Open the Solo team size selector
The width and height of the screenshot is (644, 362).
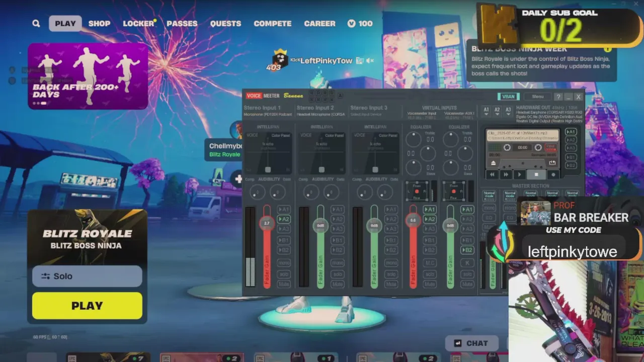click(87, 276)
